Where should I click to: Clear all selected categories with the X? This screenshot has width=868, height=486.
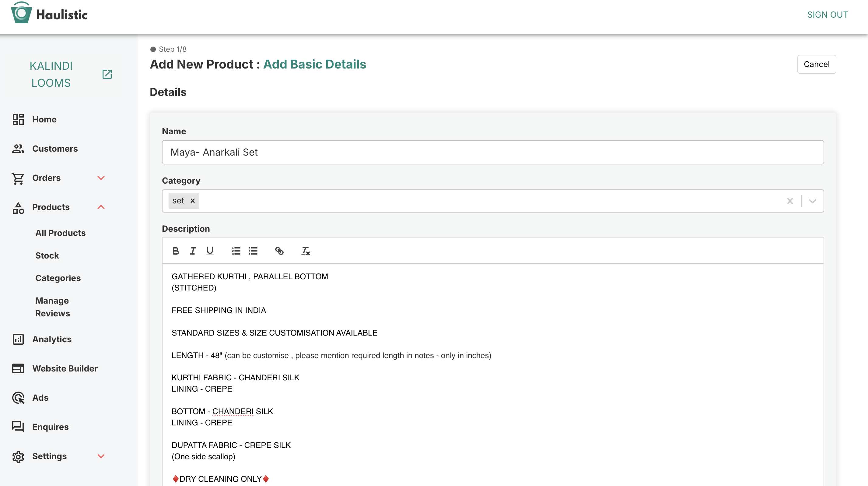pyautogui.click(x=790, y=201)
